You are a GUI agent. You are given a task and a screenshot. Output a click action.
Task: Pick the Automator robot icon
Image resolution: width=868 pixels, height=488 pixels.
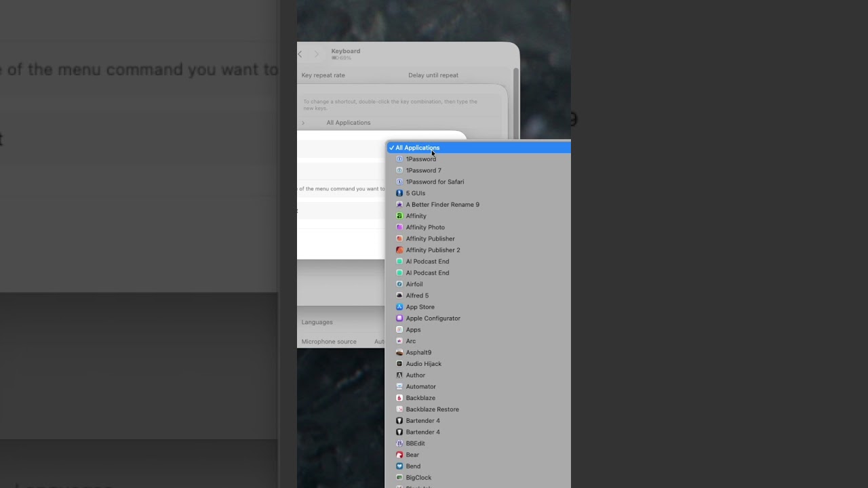coord(399,386)
